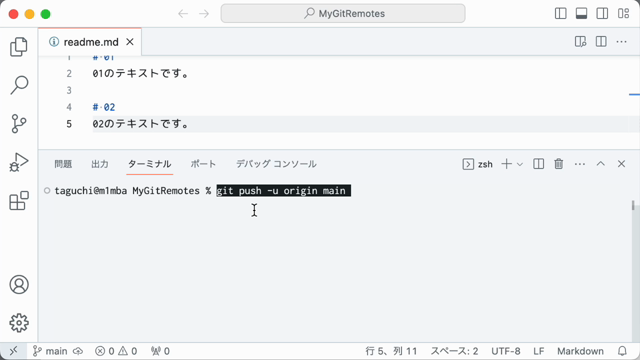
Task: Open the Explorer view in activity bar
Action: point(19,47)
